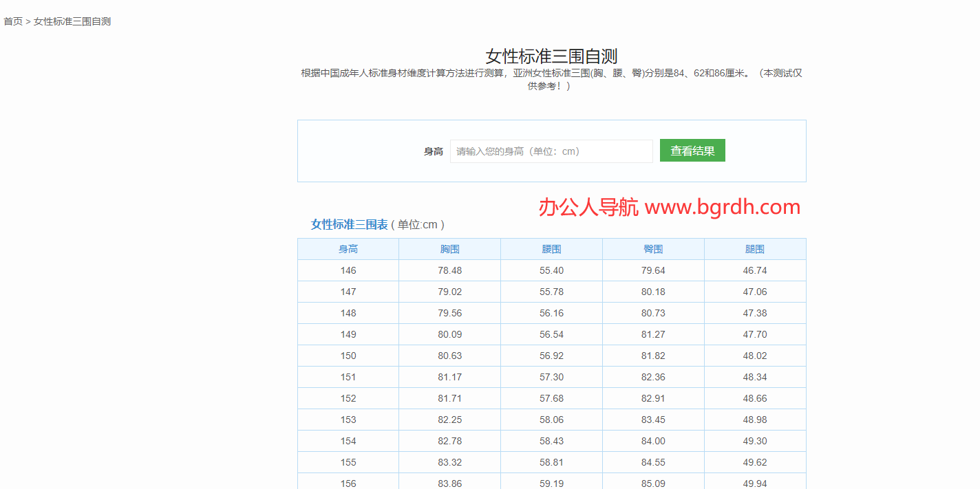The image size is (980, 489).
Task: Click the 臀围 column header
Action: pos(652,248)
